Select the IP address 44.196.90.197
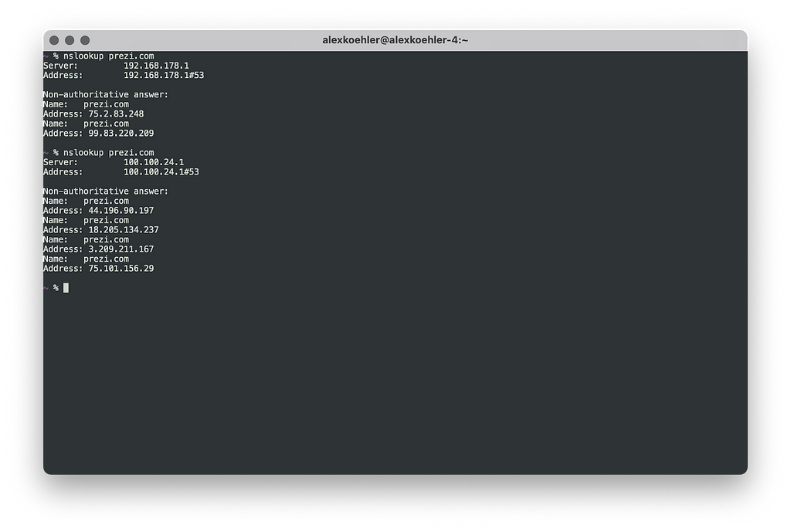 121,210
